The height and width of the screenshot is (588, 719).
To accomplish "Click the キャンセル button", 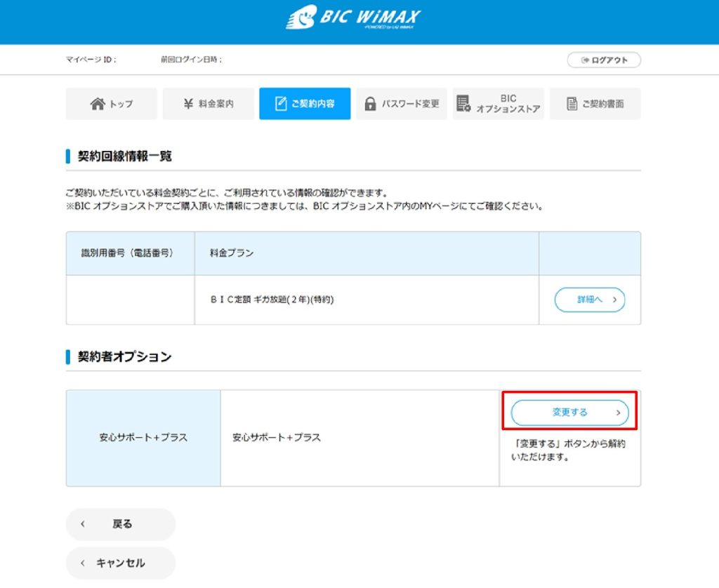I will coord(121,563).
